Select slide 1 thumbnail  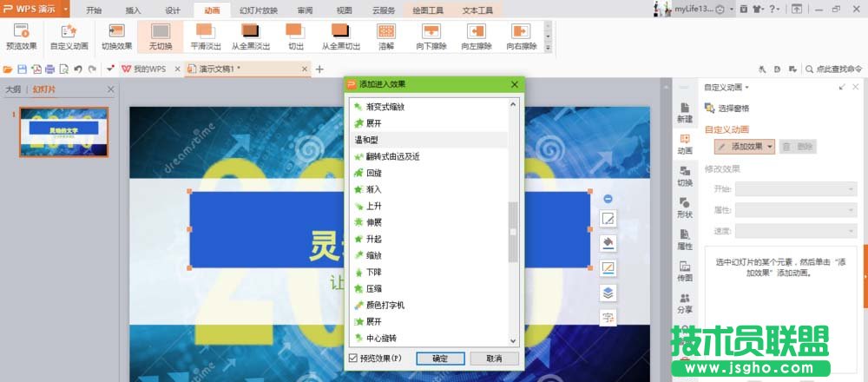point(64,132)
